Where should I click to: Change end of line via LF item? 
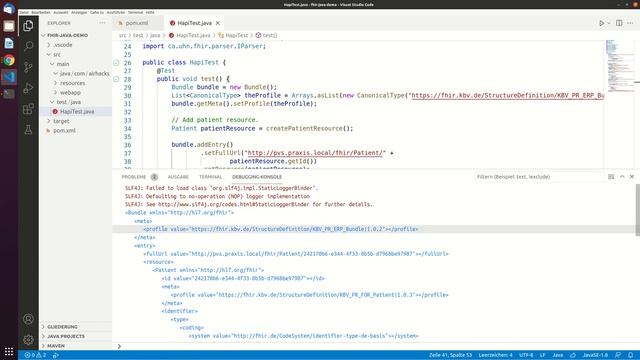[542, 355]
